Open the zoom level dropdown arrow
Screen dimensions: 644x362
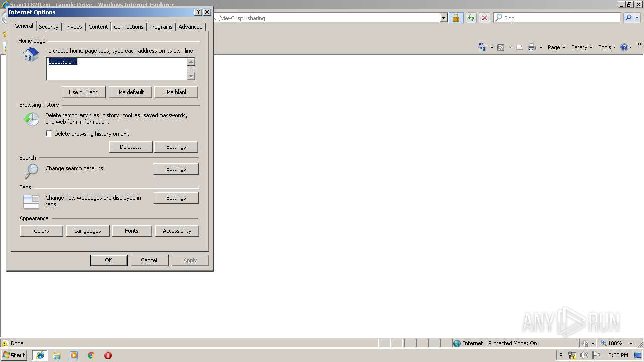pos(631,343)
